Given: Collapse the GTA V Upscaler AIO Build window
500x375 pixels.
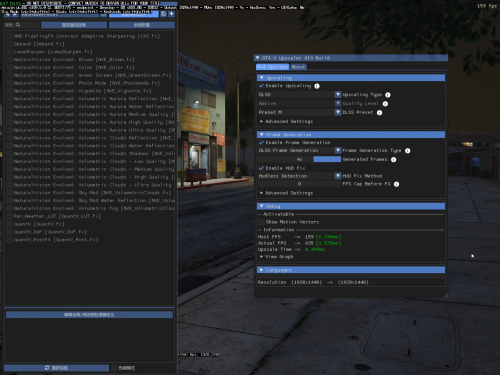Looking at the screenshot, I should tap(257, 58).
